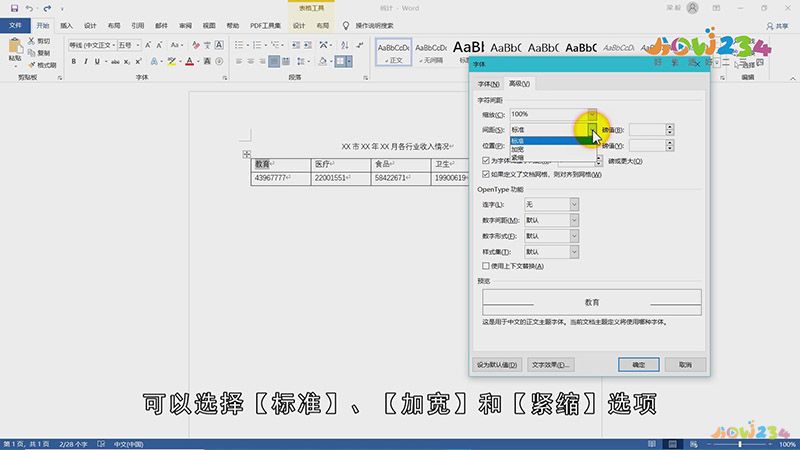800x450 pixels.
Task: Switch to 高级(V) tab in dialog
Action: (x=519, y=83)
